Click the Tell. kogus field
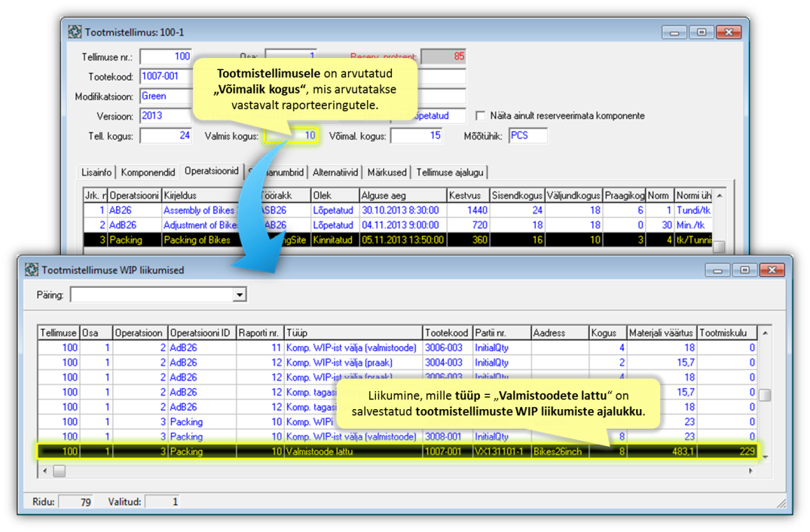This screenshot has height=532, width=810. (x=165, y=136)
